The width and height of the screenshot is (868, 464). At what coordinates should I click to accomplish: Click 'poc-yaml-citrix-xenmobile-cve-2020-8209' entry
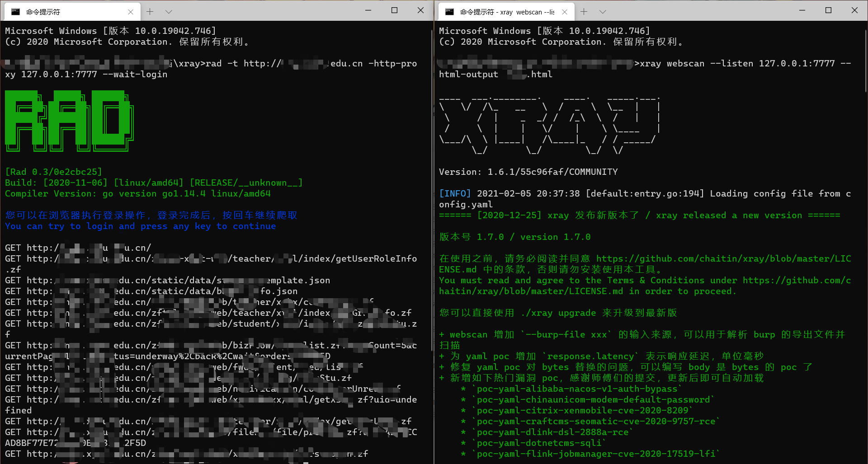pyautogui.click(x=582, y=410)
